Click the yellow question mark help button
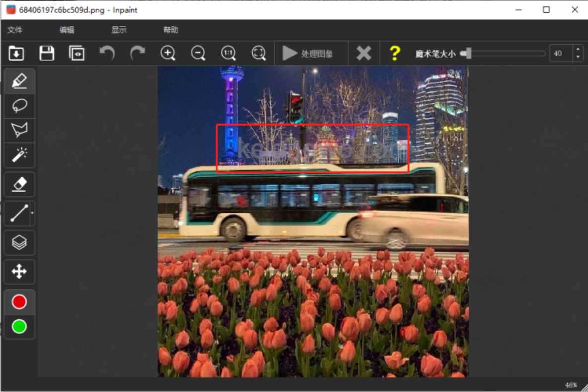The height and width of the screenshot is (392, 588). coord(394,53)
